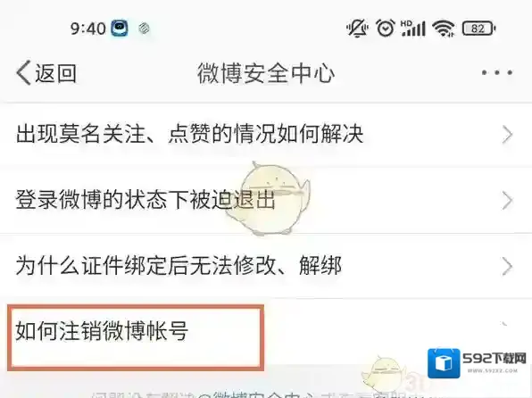This screenshot has height=398, width=532.
Task: Click the blue 592 download site cube logo
Action: 445,363
